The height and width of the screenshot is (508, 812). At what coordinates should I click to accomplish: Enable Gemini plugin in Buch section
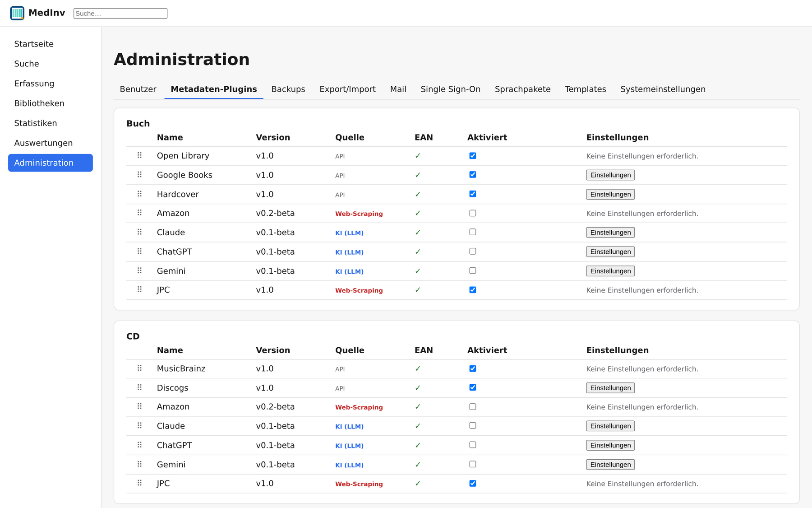point(473,270)
